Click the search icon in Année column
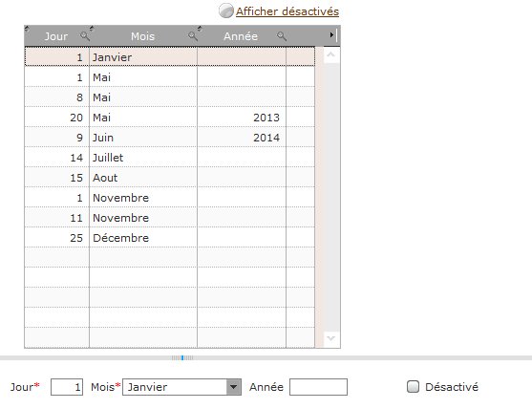The image size is (532, 409). pos(281,36)
